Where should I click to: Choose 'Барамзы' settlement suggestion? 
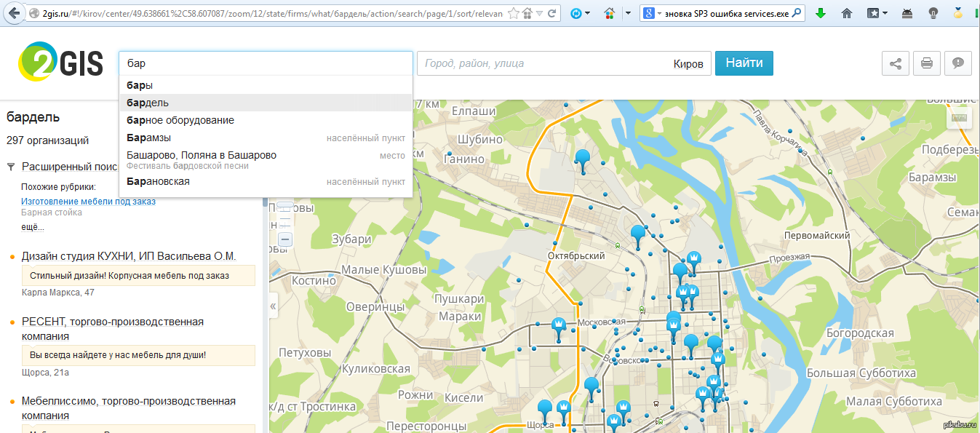click(x=266, y=138)
